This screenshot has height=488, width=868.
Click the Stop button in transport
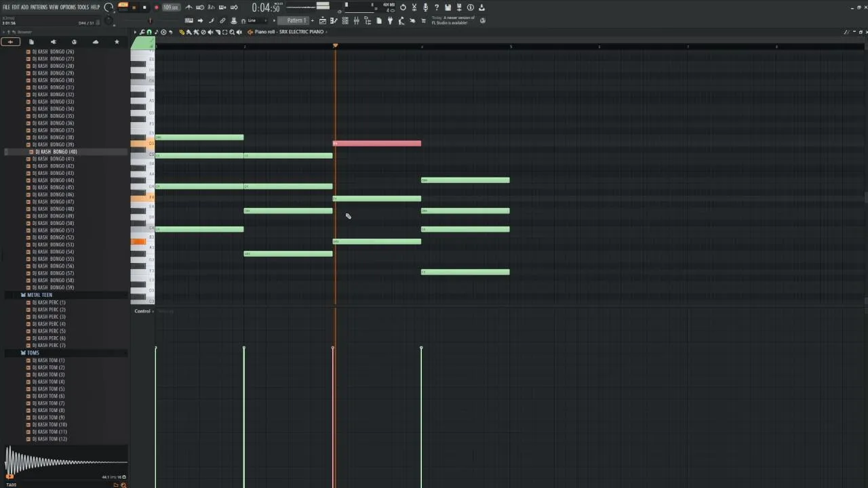click(x=144, y=7)
